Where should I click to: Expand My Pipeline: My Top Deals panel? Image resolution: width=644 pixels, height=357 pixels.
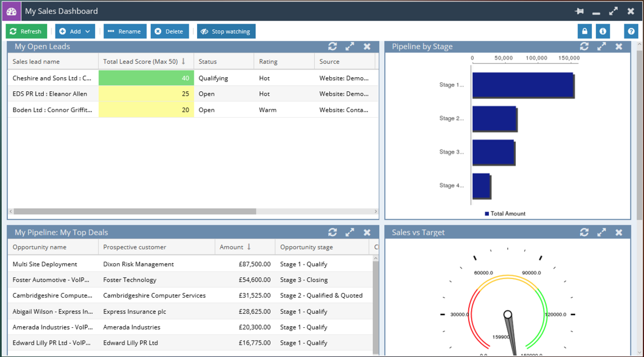tap(350, 232)
